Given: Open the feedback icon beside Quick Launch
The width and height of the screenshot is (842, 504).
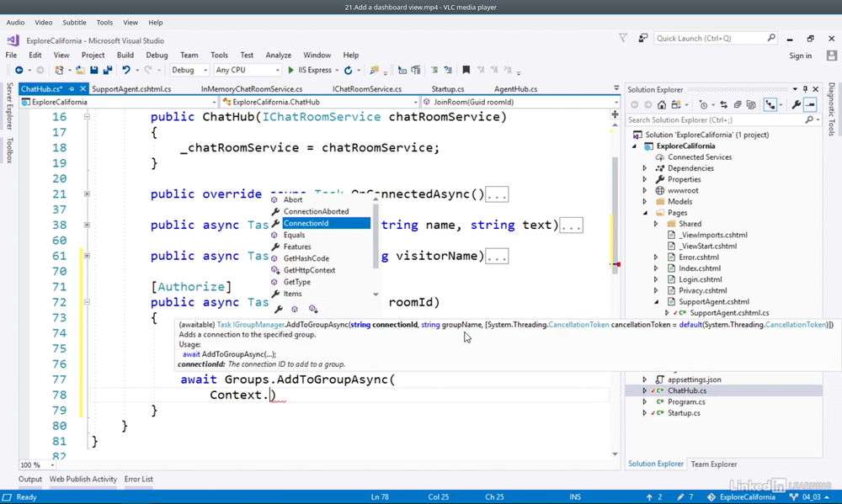Looking at the screenshot, I should (642, 38).
